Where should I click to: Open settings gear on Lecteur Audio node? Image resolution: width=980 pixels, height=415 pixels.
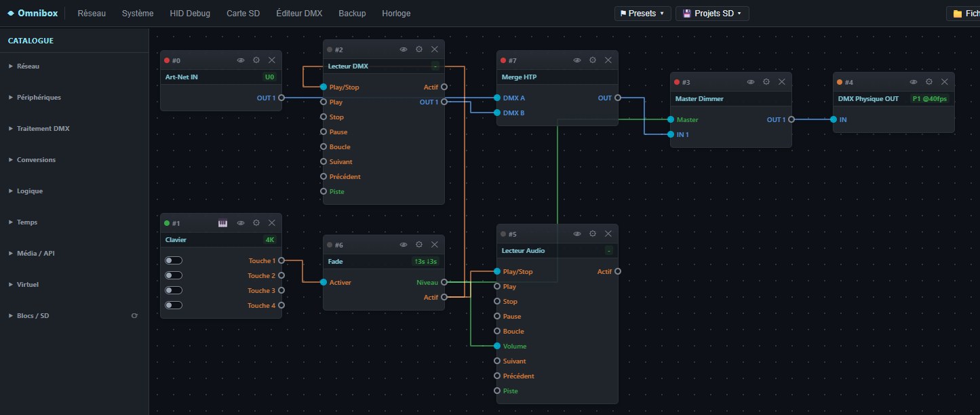pos(593,234)
